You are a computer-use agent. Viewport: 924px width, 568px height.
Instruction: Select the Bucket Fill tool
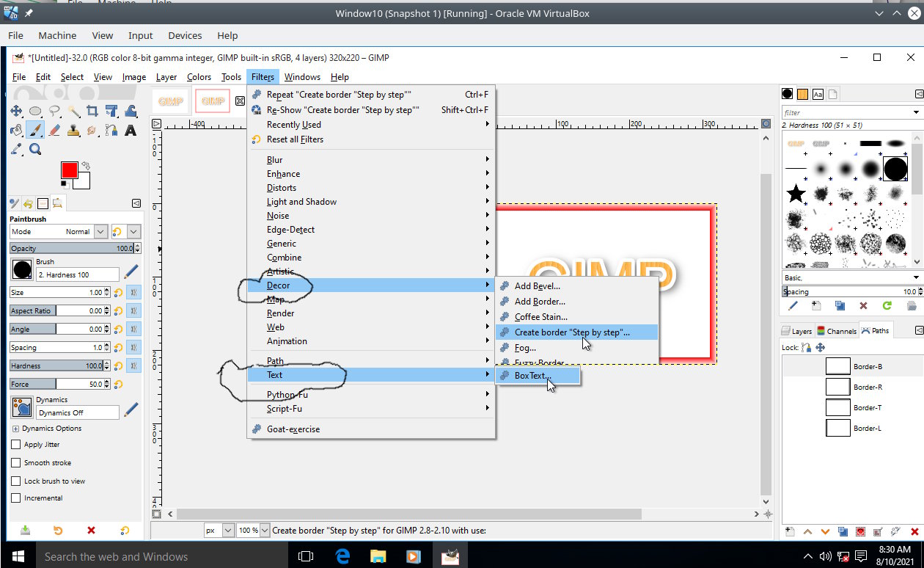[16, 131]
